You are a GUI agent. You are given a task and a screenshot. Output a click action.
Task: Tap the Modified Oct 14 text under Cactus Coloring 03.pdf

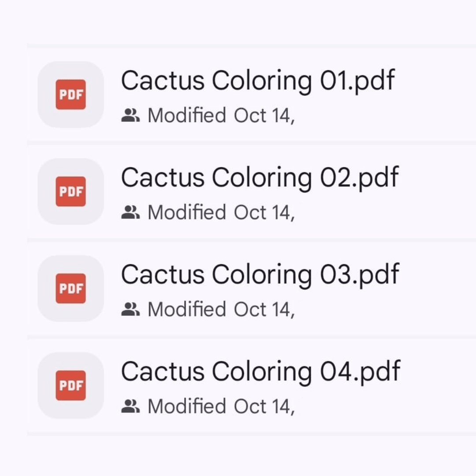click(x=221, y=310)
